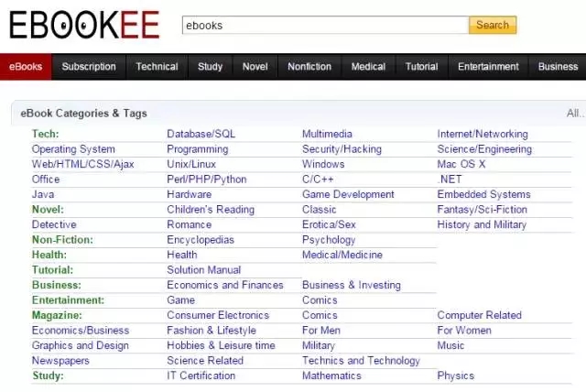Open the Security/Hacking category
The image size is (586, 392).
(x=342, y=149)
